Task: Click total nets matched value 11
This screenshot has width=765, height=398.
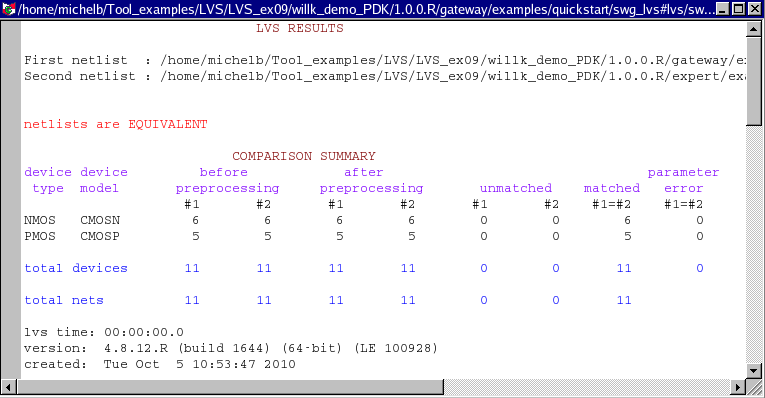Action: click(x=624, y=300)
